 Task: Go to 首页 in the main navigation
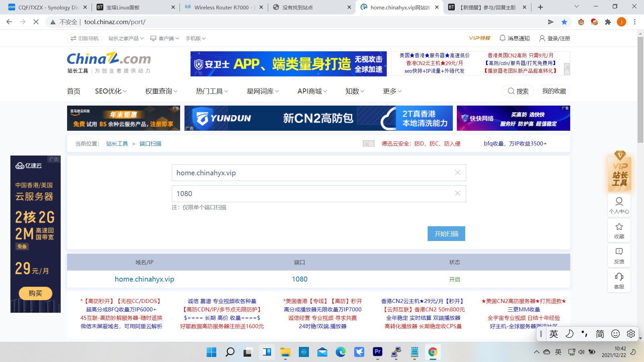click(x=73, y=91)
